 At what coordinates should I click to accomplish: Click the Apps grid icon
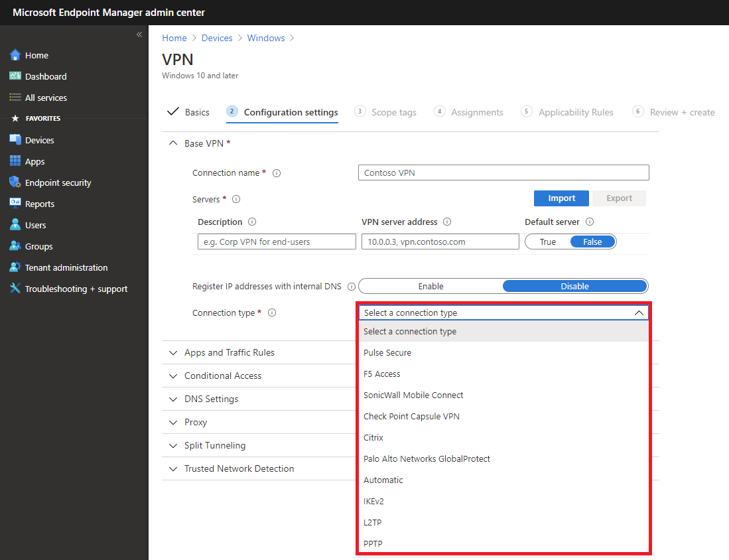click(15, 161)
